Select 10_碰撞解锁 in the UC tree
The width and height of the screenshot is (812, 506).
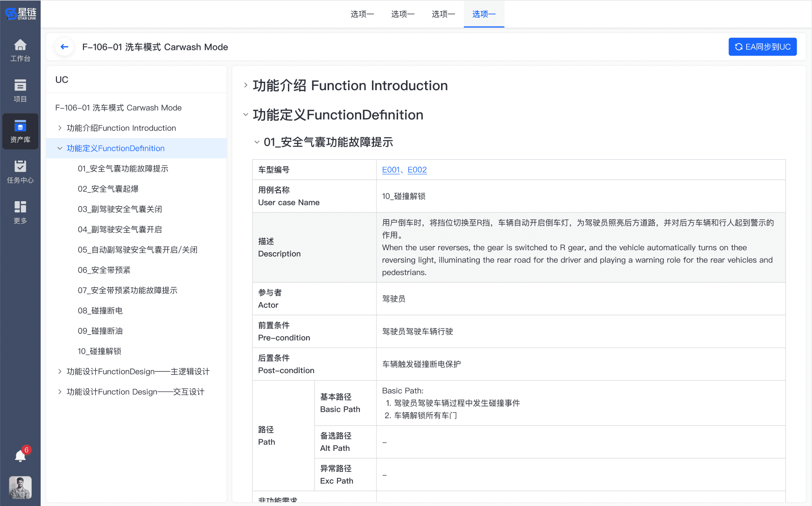coord(99,351)
